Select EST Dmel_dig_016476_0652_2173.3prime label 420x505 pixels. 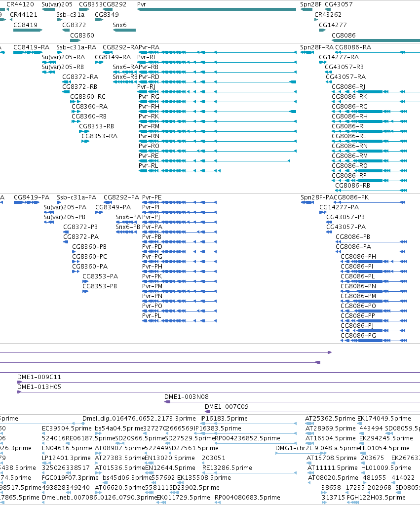pos(139,418)
